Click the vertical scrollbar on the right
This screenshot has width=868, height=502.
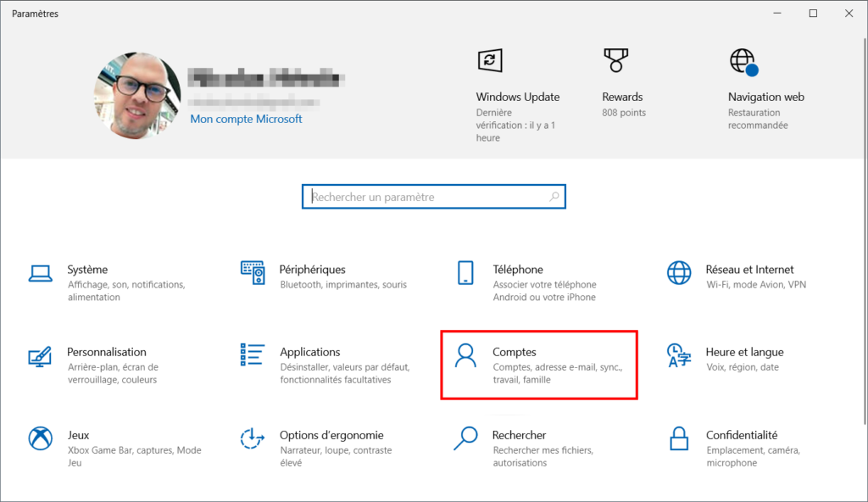coord(865,231)
